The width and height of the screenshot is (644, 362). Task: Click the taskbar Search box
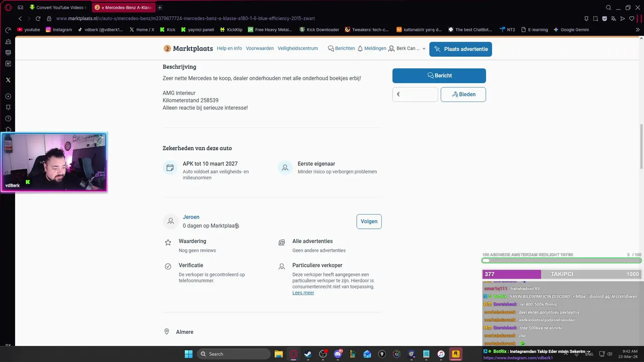point(233,354)
